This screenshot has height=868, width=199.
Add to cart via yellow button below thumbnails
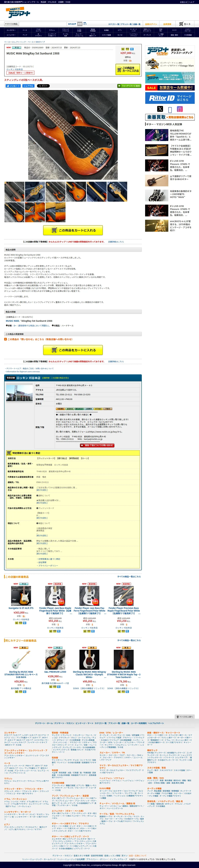point(73,230)
